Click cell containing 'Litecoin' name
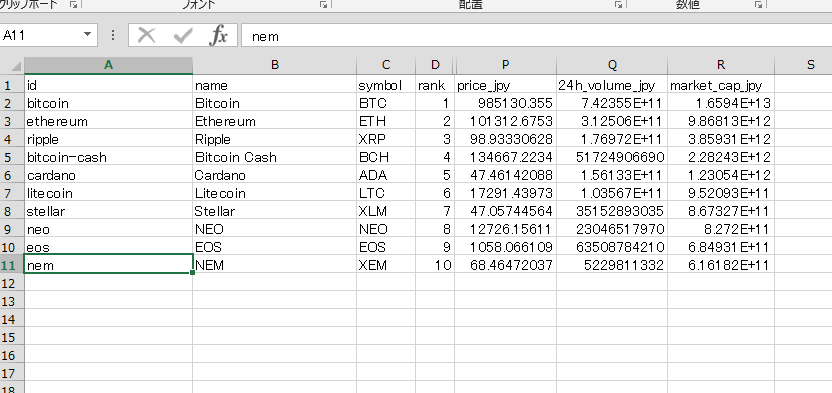This screenshot has width=832, height=393. coord(274,193)
